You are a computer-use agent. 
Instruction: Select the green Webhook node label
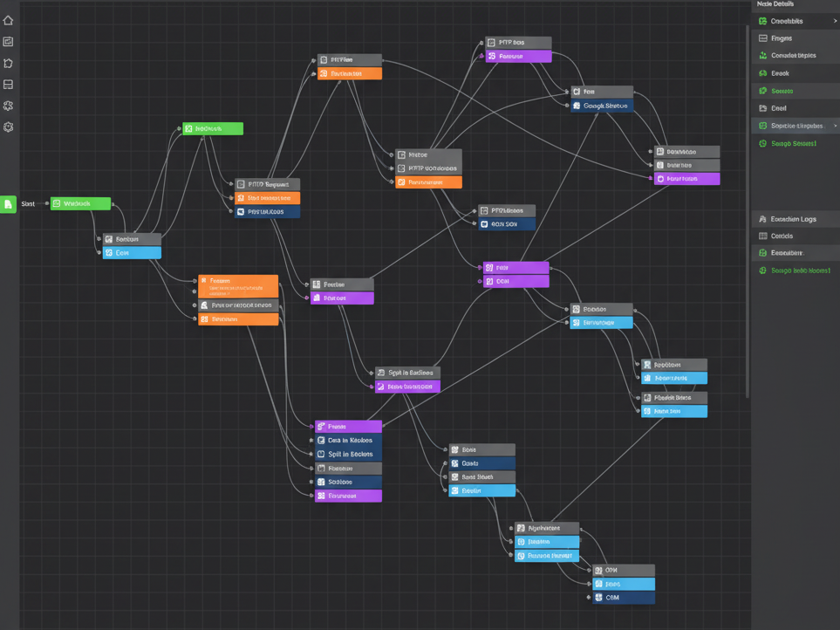pos(77,203)
